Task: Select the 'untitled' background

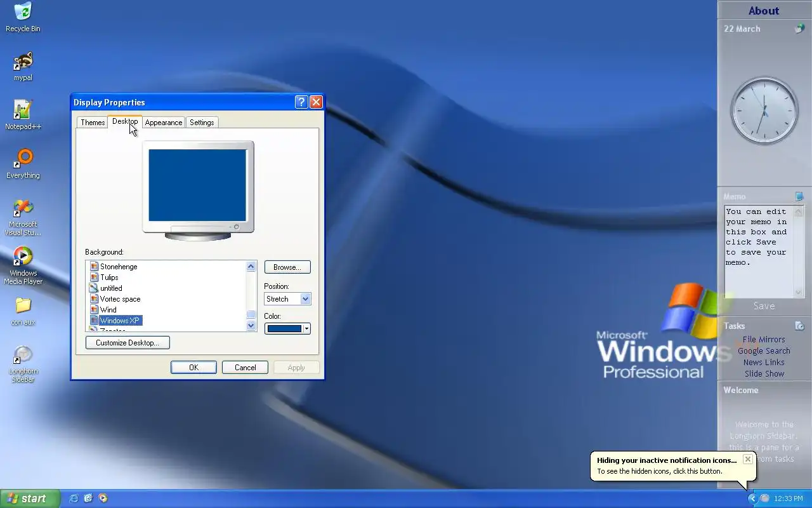Action: (110, 288)
